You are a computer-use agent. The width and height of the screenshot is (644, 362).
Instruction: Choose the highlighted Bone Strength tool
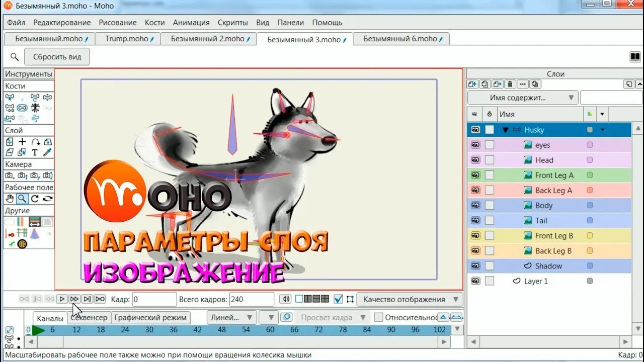[22, 108]
